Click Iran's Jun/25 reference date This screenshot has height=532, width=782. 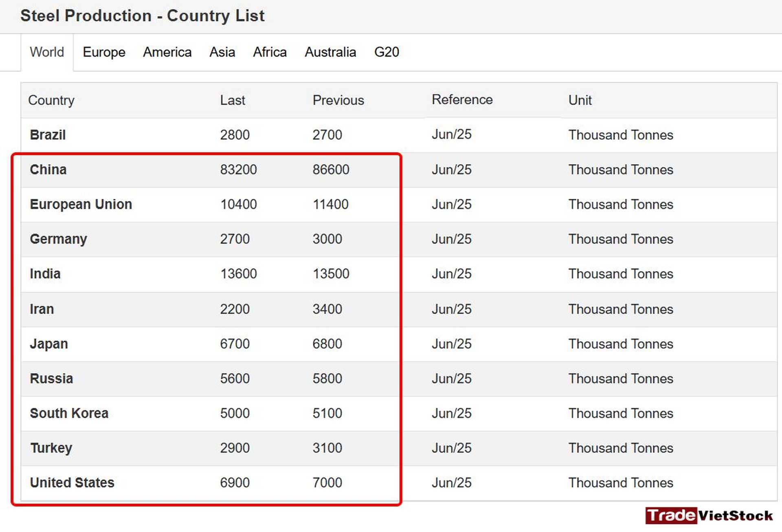click(451, 309)
